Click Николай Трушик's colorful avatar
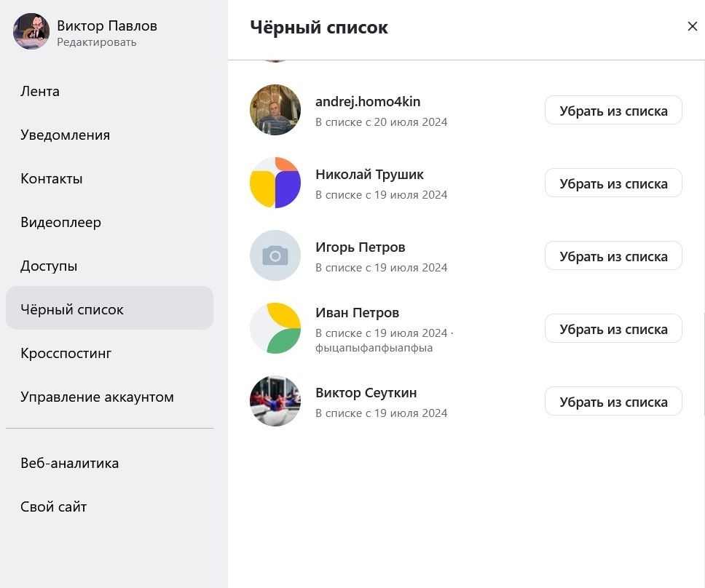Viewport: 705px width, 588px height. [275, 183]
